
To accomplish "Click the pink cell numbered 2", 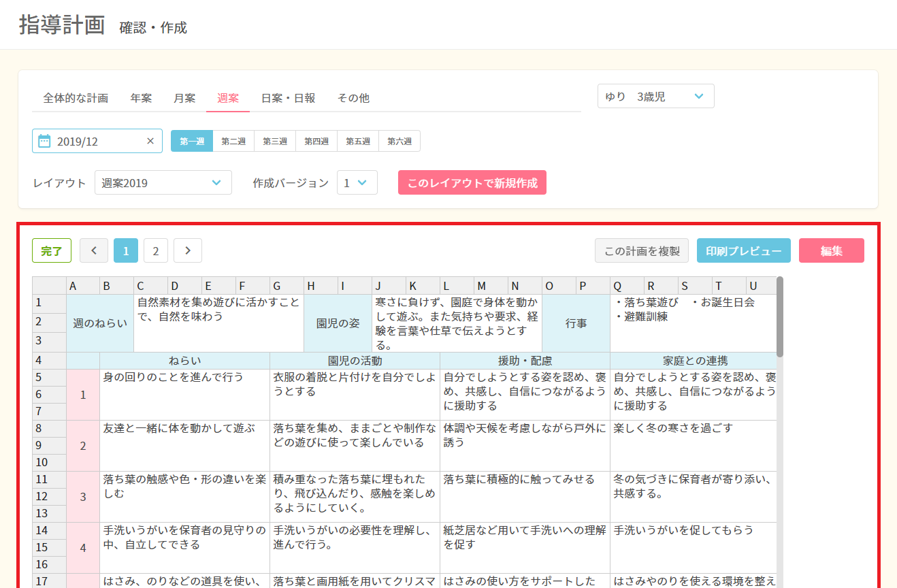I will click(83, 446).
